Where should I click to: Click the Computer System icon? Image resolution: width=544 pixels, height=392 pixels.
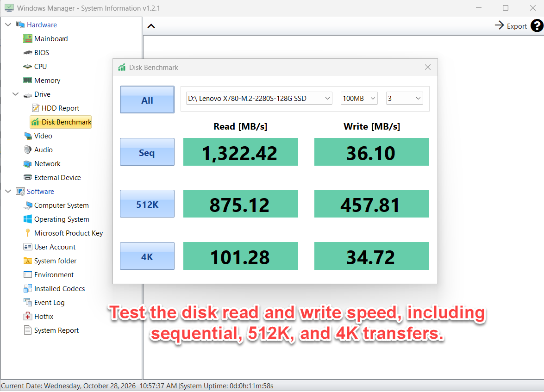(27, 205)
